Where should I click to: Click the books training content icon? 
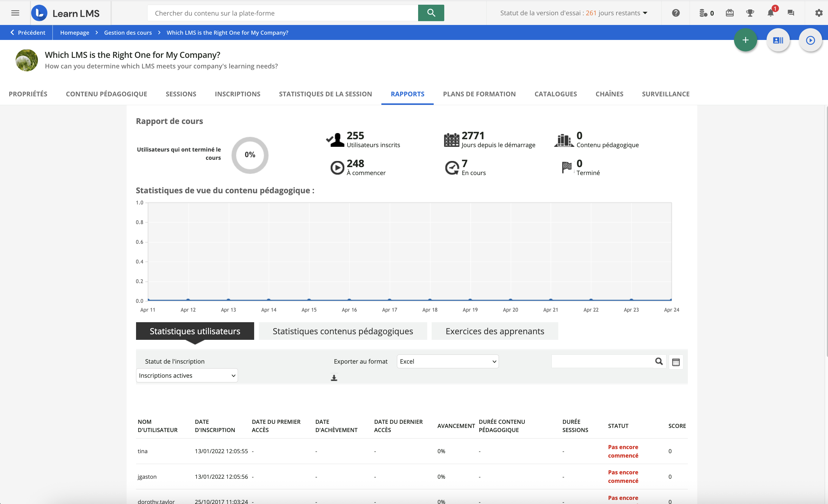(564, 140)
